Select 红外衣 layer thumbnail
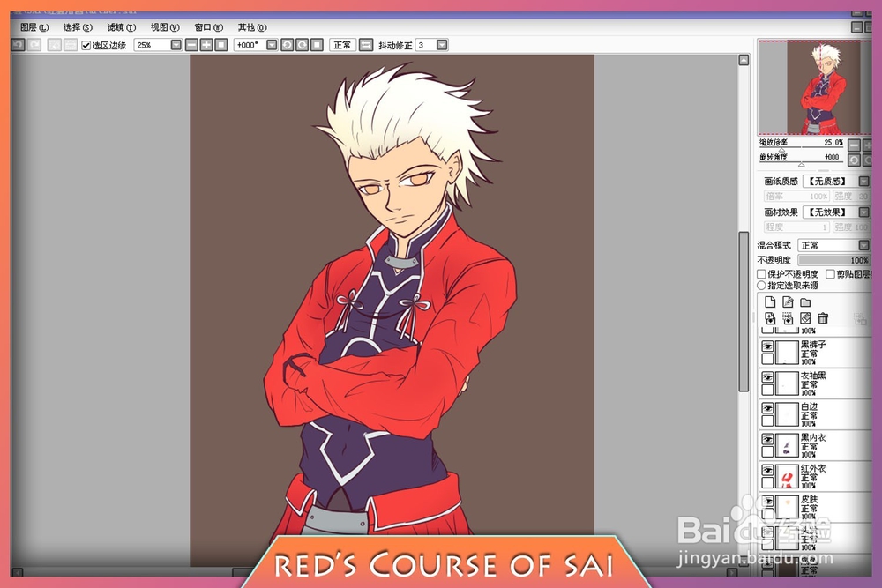This screenshot has width=882, height=588. pyautogui.click(x=788, y=476)
